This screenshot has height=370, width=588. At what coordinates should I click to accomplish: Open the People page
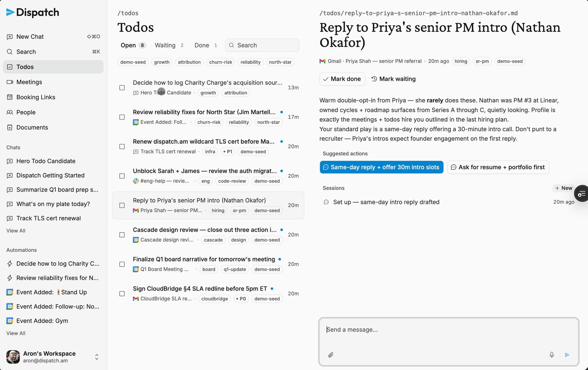pos(53,112)
